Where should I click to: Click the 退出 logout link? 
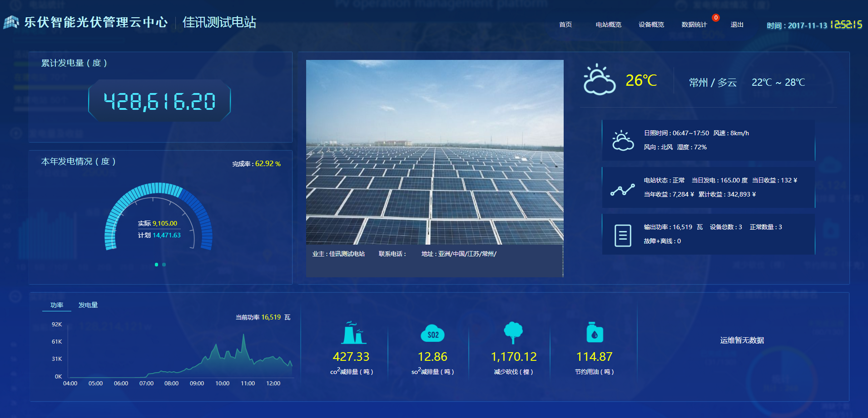(x=737, y=25)
